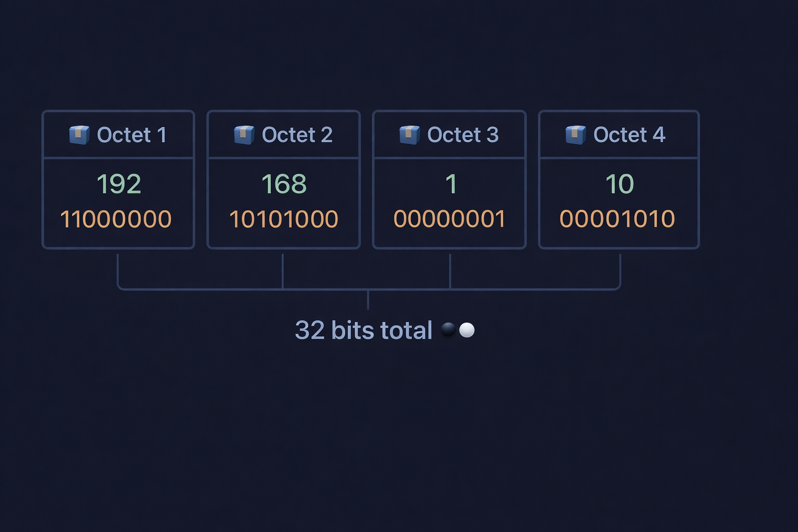Click the binary string 11000000
The image size is (798, 532).
pos(116,219)
